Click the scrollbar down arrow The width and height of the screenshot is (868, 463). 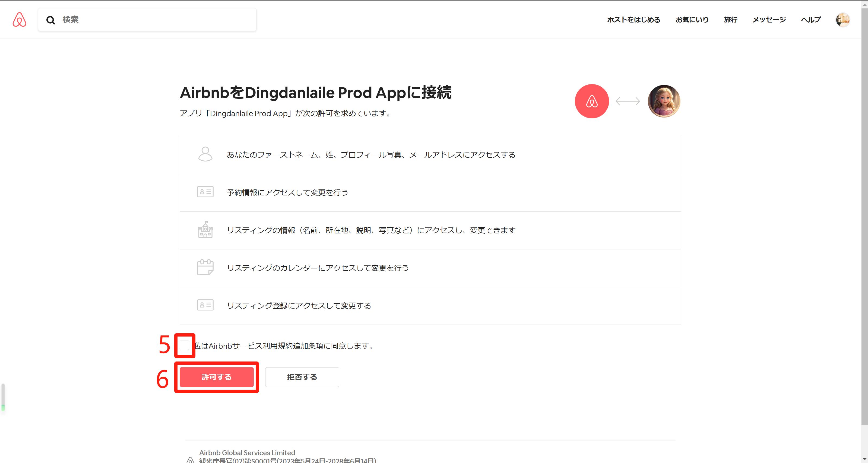[865, 459]
